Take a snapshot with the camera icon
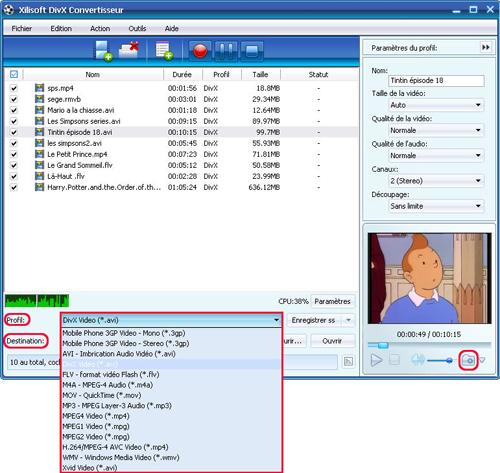The image size is (500, 473). [468, 360]
